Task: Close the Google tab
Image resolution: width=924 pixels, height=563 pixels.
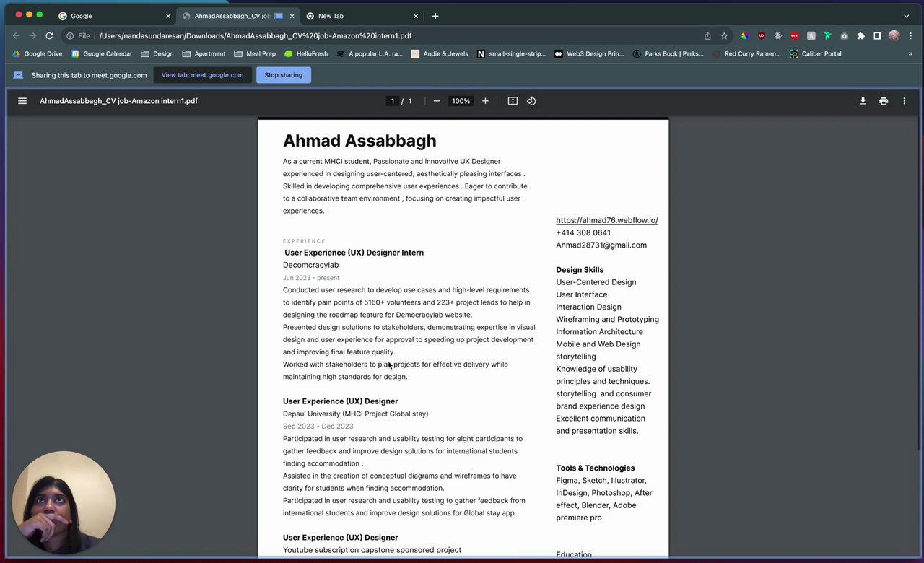Action: 168,16
